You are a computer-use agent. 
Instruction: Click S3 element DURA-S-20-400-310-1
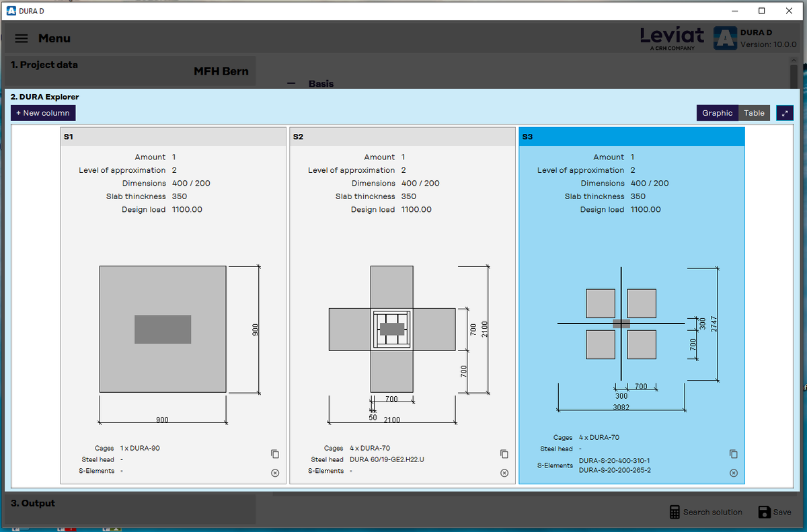pyautogui.click(x=614, y=461)
